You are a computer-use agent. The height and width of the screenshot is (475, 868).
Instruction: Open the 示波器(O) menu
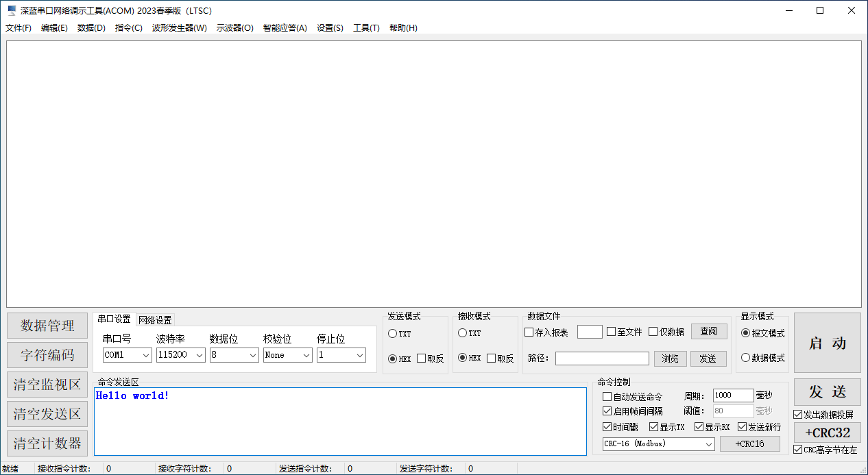pyautogui.click(x=235, y=28)
